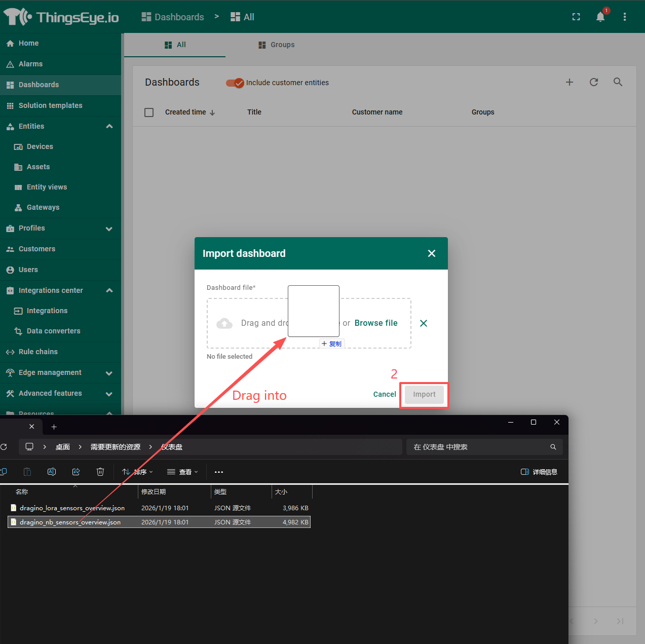The width and height of the screenshot is (645, 644).
Task: Select dragino_lora_sensors_overview.json file
Action: pyautogui.click(x=72, y=508)
